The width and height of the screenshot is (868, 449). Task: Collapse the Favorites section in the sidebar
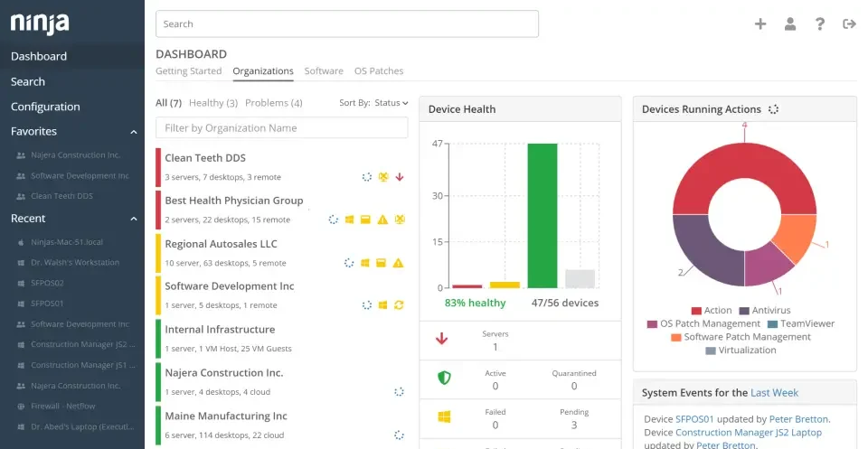[x=134, y=132]
